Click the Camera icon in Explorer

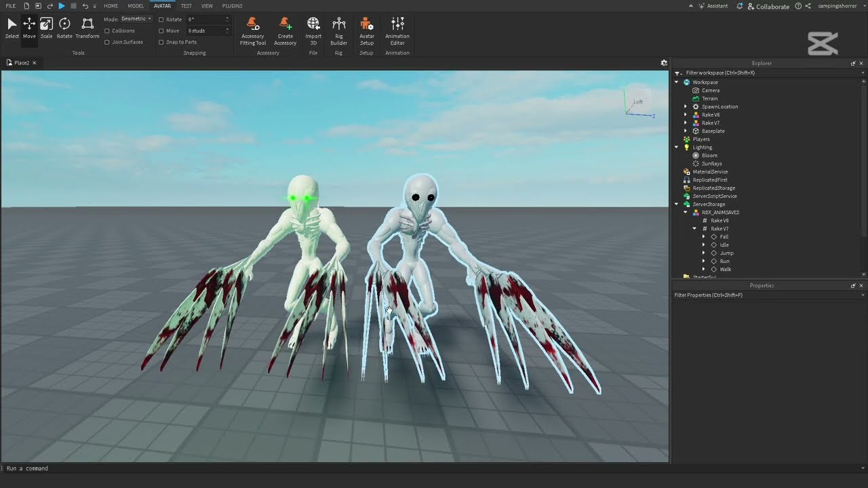point(696,90)
